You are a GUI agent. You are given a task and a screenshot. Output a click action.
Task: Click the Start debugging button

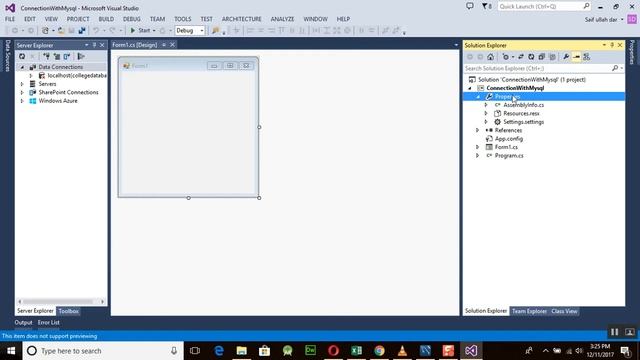click(x=140, y=31)
